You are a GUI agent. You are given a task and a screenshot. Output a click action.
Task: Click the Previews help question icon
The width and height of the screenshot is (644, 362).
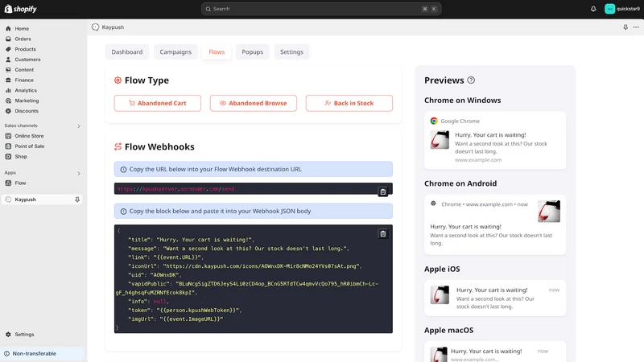471,80
